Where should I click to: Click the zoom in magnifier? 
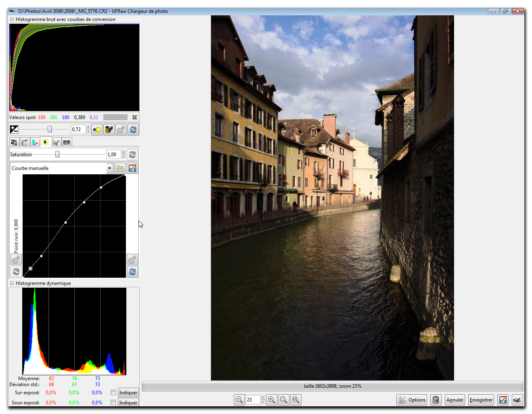(272, 400)
